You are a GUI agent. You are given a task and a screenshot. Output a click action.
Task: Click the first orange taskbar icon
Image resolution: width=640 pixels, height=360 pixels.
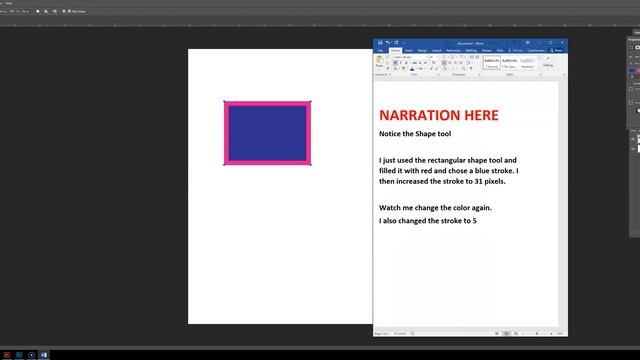coord(7,355)
